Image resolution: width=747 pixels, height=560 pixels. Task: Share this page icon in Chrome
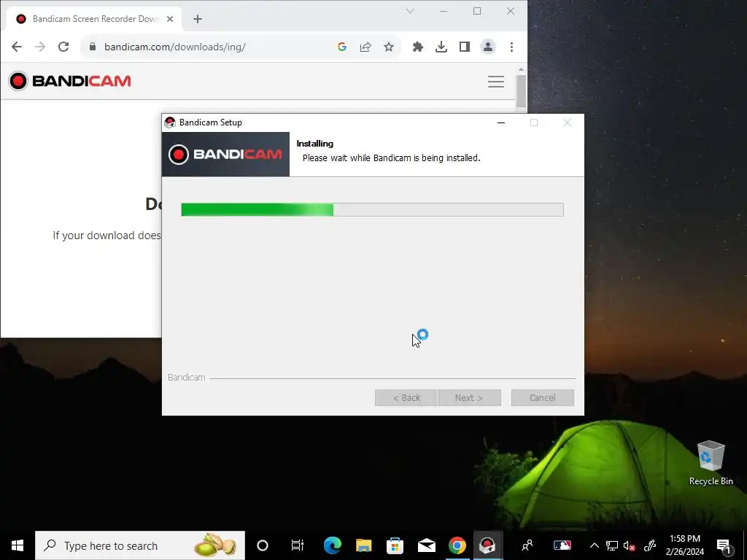coord(365,47)
